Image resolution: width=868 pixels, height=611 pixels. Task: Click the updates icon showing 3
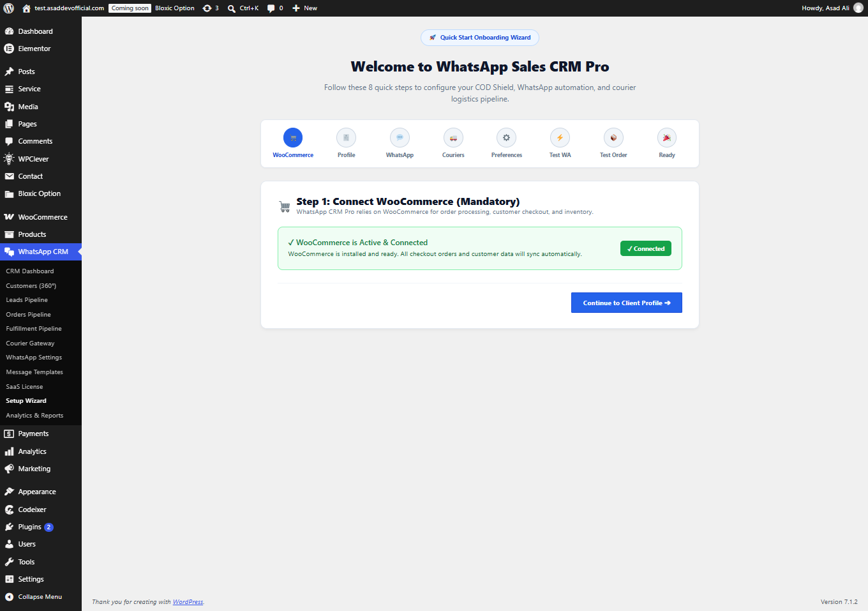point(207,8)
